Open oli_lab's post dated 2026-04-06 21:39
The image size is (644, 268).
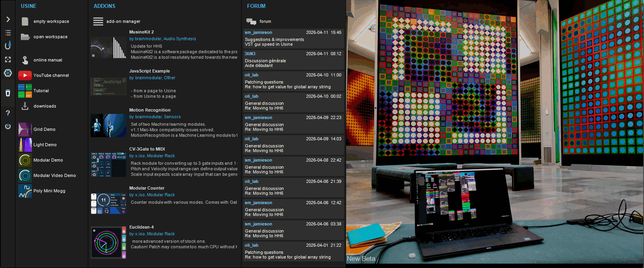293,188
